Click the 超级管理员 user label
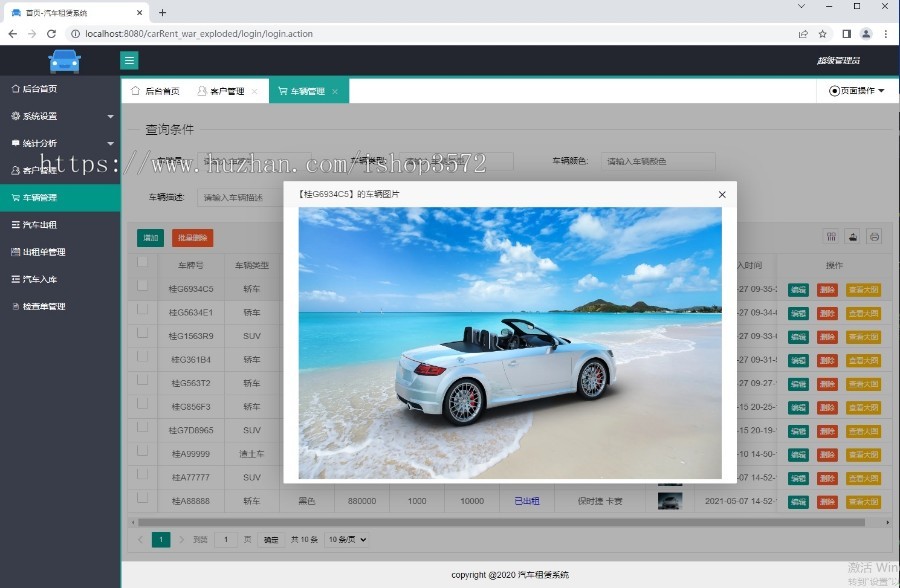 coord(839,60)
